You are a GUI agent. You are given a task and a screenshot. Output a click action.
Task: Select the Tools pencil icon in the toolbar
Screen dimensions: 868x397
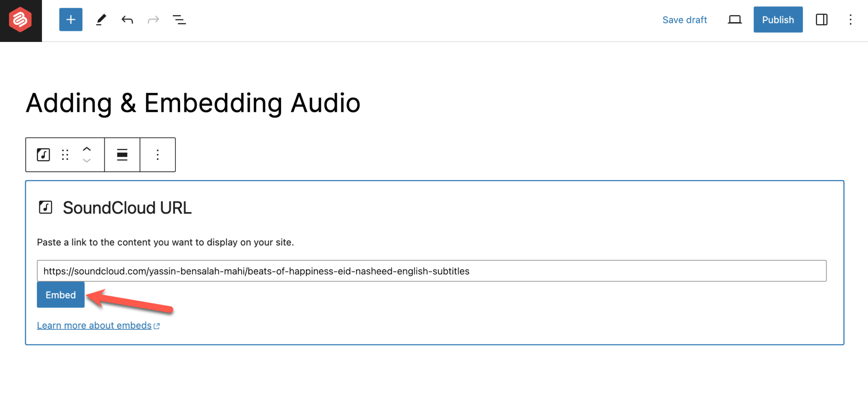pos(100,19)
